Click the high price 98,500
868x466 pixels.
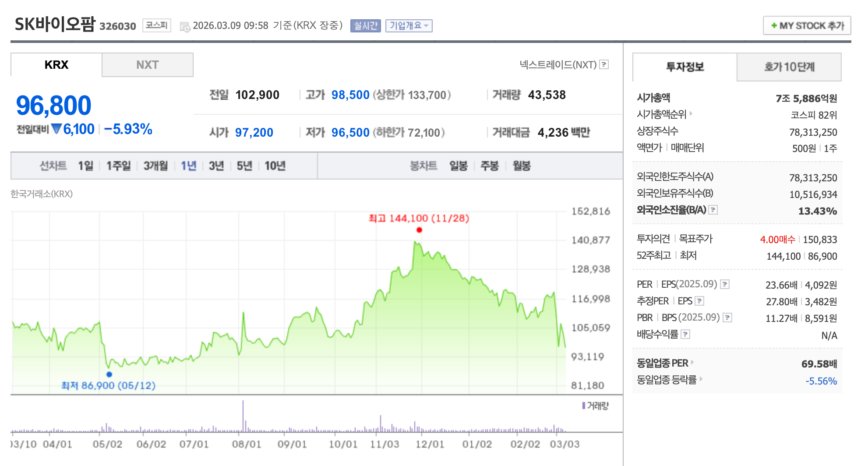[350, 95]
